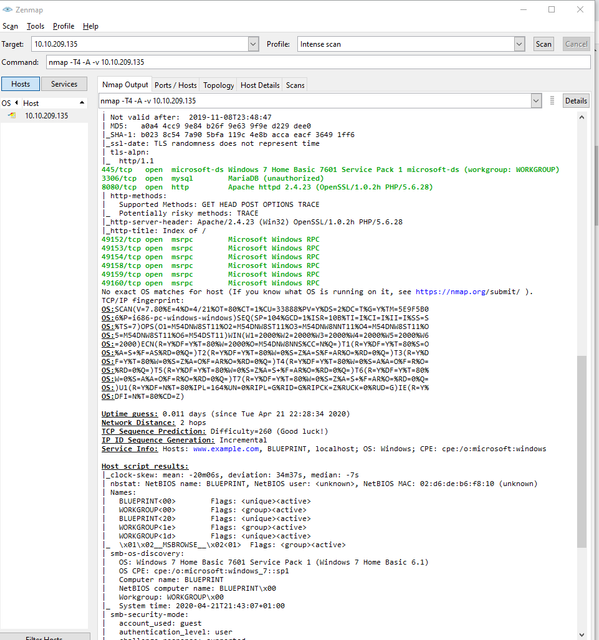The height and width of the screenshot is (640, 599).
Task: Click the 3306/tcp open mysql line
Action: pos(213,178)
